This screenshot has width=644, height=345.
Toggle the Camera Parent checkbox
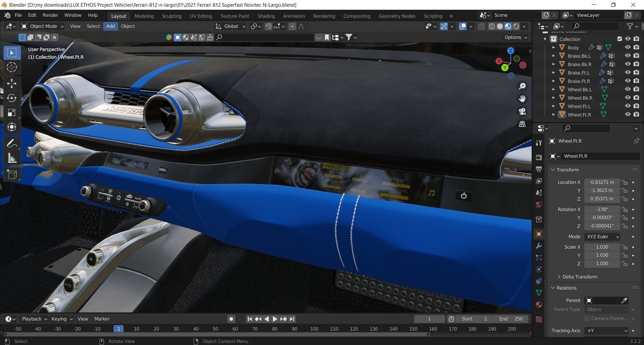pos(587,318)
